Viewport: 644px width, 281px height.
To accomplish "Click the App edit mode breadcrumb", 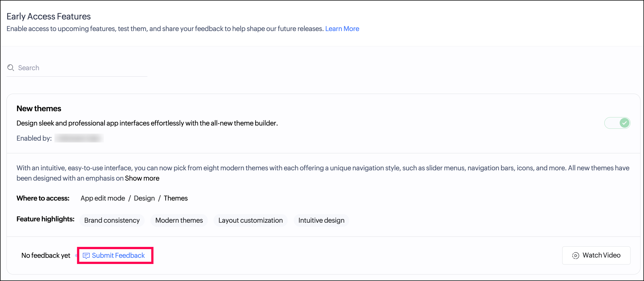I will (103, 198).
